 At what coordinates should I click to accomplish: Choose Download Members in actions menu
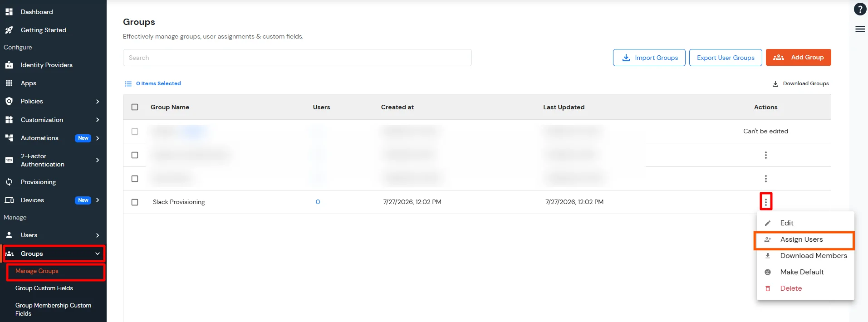[x=805, y=256]
